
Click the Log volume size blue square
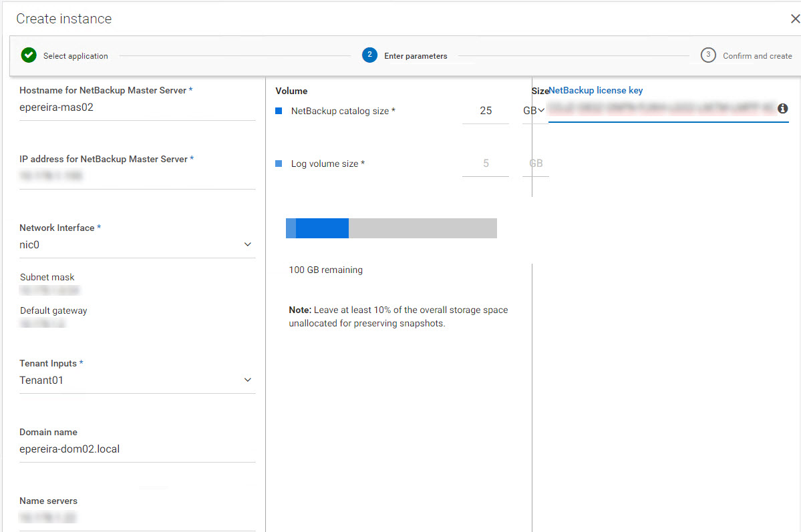(x=279, y=164)
